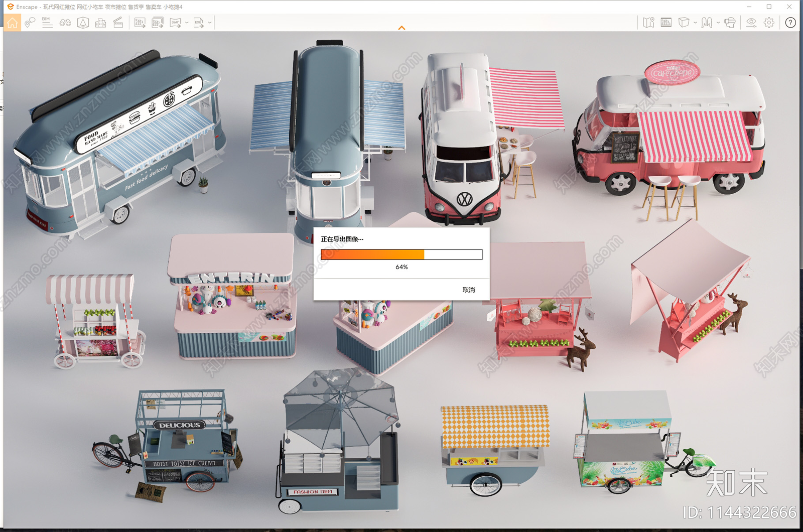Viewport: 803px width, 532px height.
Task: Click the Home icon in Enscape toolbar
Action: pyautogui.click(x=12, y=23)
